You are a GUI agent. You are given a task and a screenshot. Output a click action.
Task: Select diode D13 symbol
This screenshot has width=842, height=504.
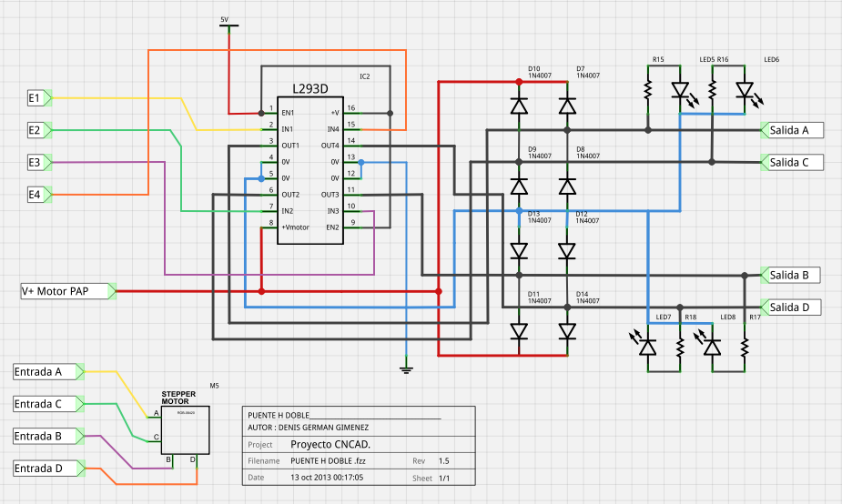point(519,251)
